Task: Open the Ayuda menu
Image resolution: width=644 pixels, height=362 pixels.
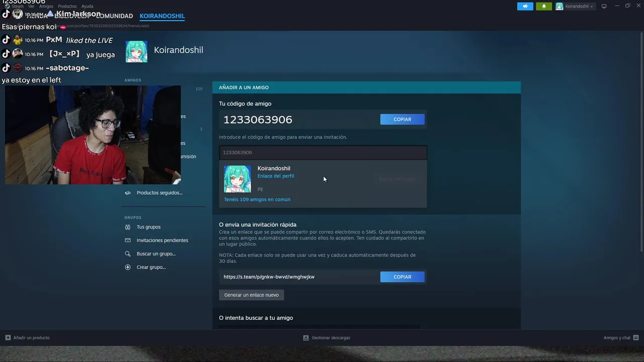Action: 88,6
